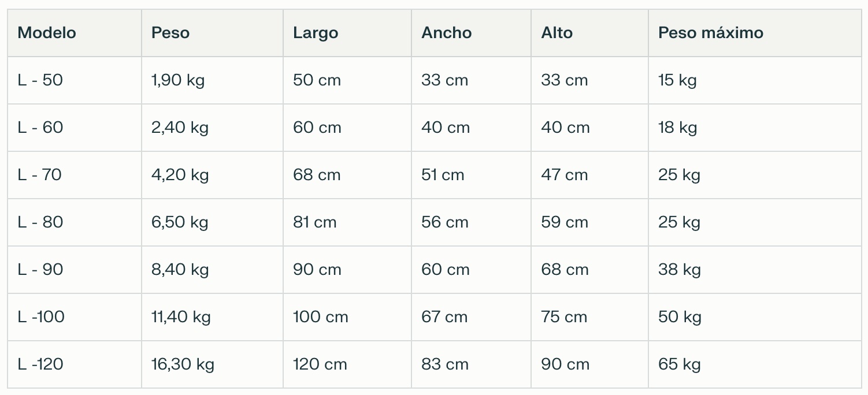The image size is (868, 395).
Task: Click the Ancho column header
Action: click(447, 33)
